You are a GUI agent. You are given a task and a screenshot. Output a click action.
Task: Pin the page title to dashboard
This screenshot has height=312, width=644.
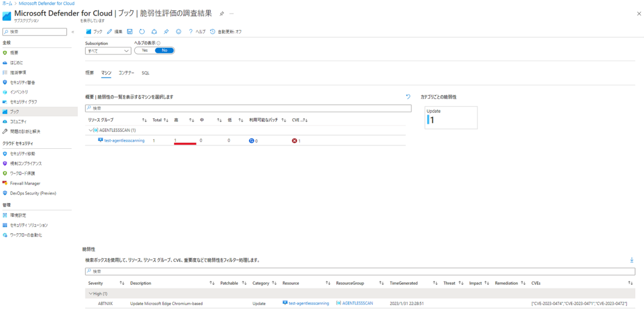pyautogui.click(x=222, y=13)
